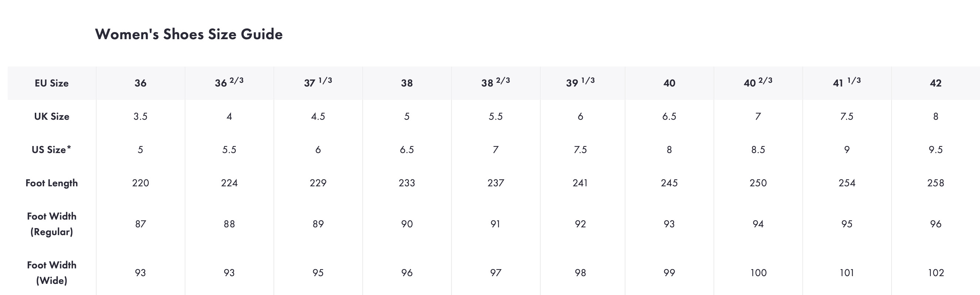This screenshot has height=295, width=980.
Task: Select UK size 3.5 cell
Action: point(140,116)
